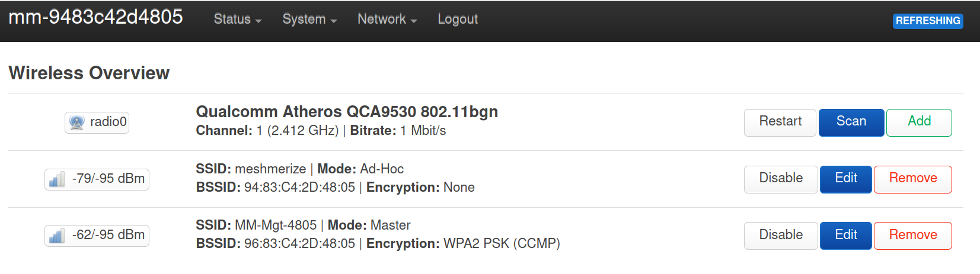Image resolution: width=980 pixels, height=274 pixels.
Task: Click the mm-9483c42d4805 hostname brand link
Action: click(x=96, y=17)
